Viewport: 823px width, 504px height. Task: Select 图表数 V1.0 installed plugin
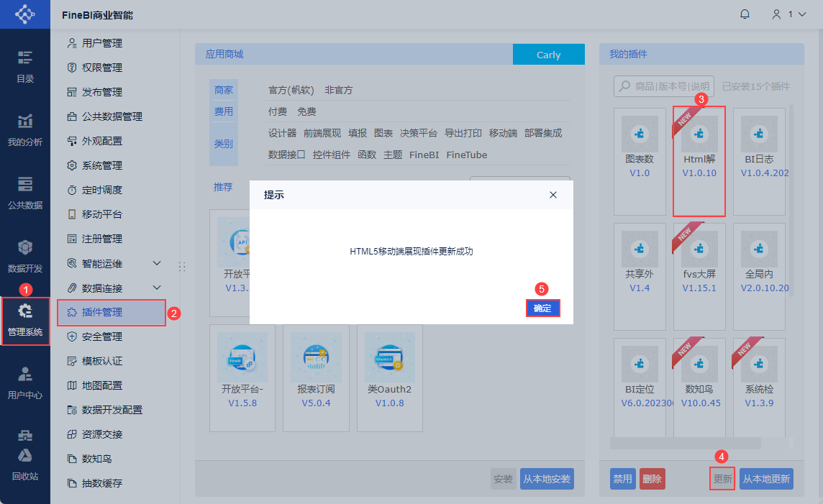(x=640, y=162)
